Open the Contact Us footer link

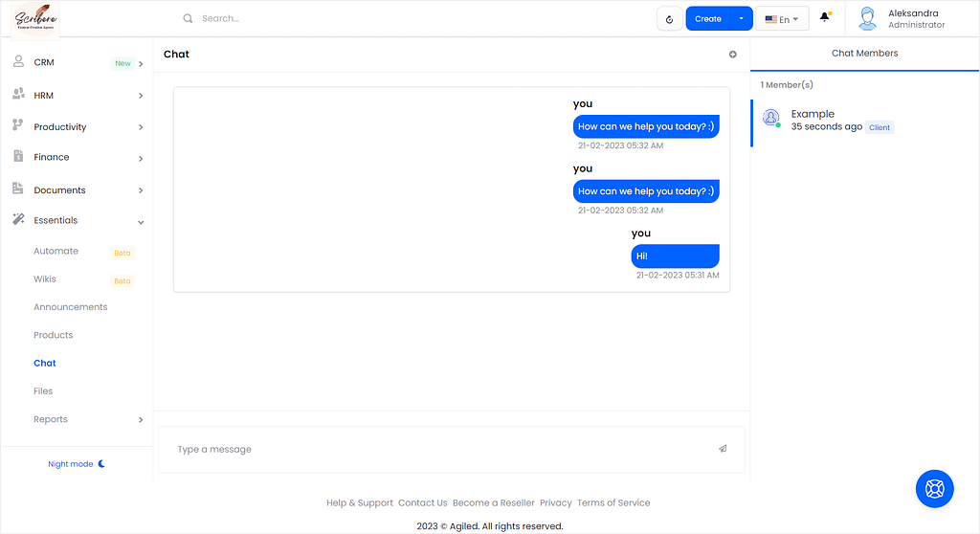422,502
